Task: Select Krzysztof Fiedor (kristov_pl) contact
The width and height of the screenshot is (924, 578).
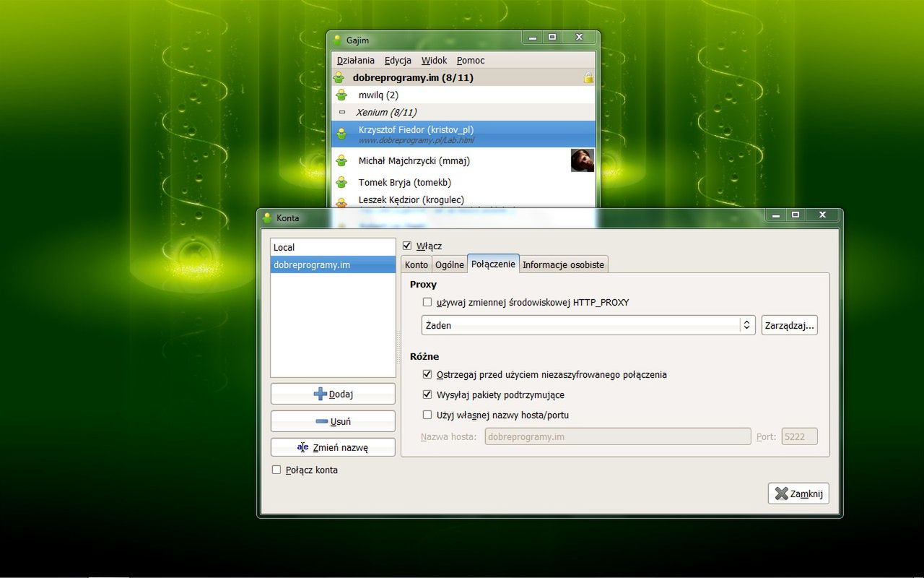Action: tap(464, 134)
